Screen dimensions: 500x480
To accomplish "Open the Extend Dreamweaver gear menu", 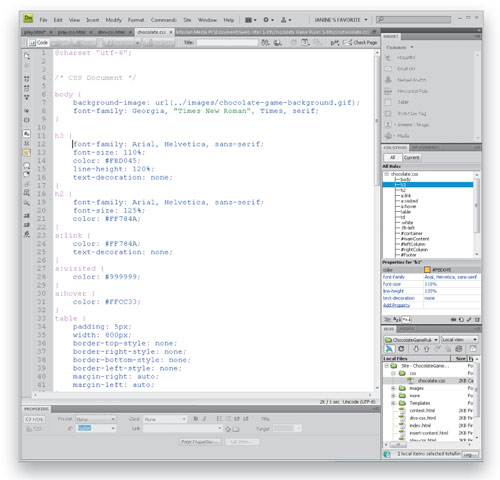I will pos(268,20).
